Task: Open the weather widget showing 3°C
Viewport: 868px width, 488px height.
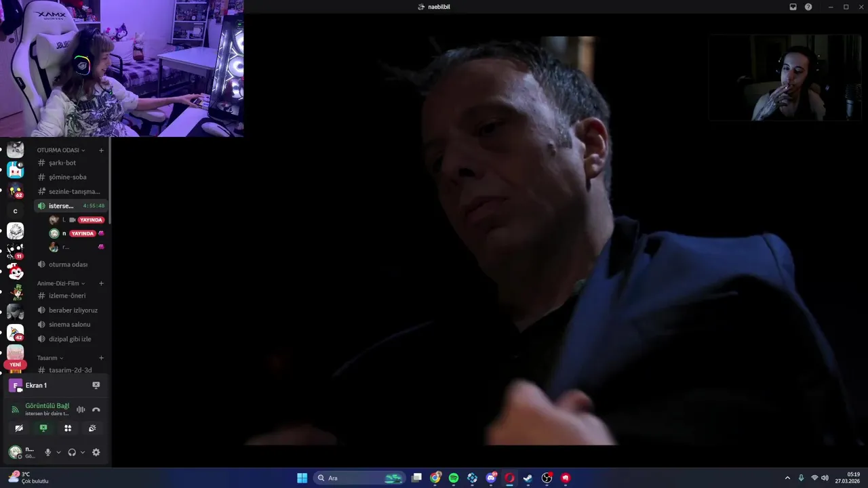Action: [28, 478]
